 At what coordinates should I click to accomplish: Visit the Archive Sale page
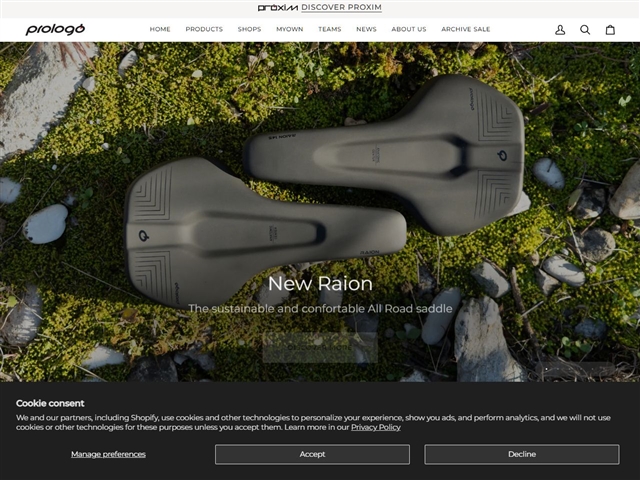466,30
